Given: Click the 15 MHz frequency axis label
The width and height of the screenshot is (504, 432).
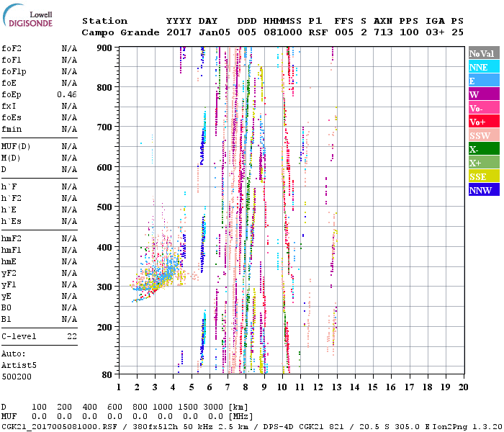Looking at the screenshot, I should click(373, 387).
